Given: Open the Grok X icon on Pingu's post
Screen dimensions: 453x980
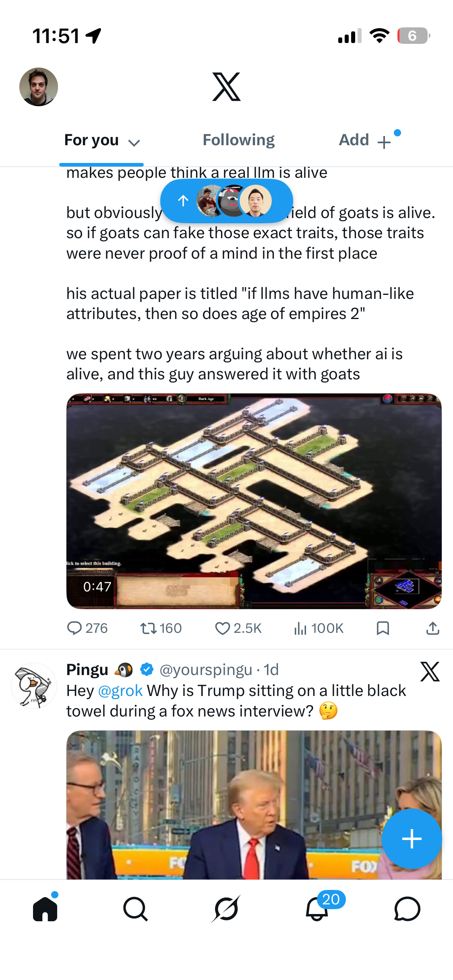Looking at the screenshot, I should pyautogui.click(x=430, y=671).
